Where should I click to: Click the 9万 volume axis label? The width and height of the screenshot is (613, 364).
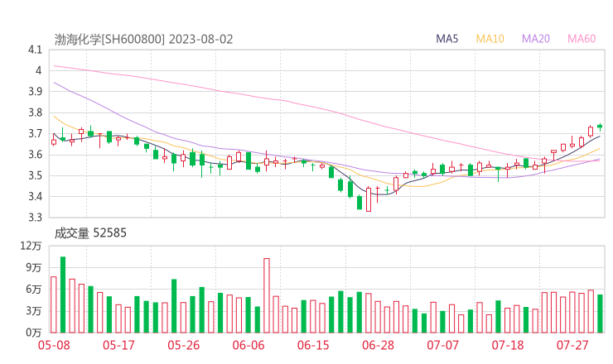(34, 267)
